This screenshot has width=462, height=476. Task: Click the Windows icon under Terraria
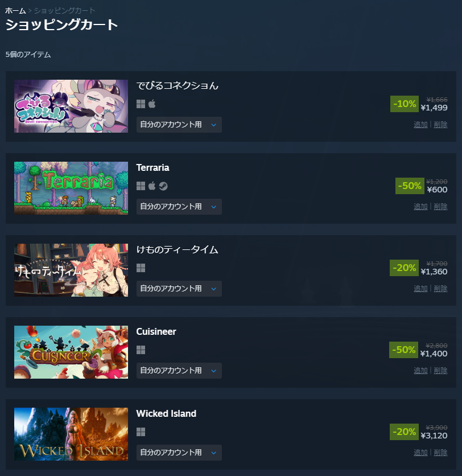(141, 186)
